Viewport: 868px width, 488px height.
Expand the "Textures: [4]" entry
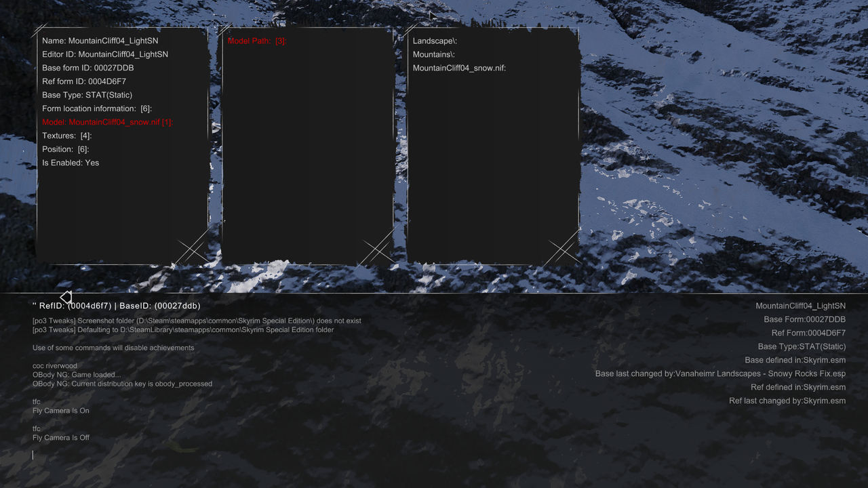pyautogui.click(x=67, y=136)
